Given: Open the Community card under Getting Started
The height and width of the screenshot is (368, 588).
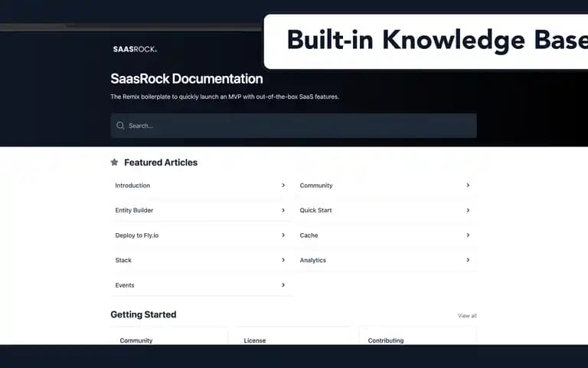Looking at the screenshot, I should 169,336.
